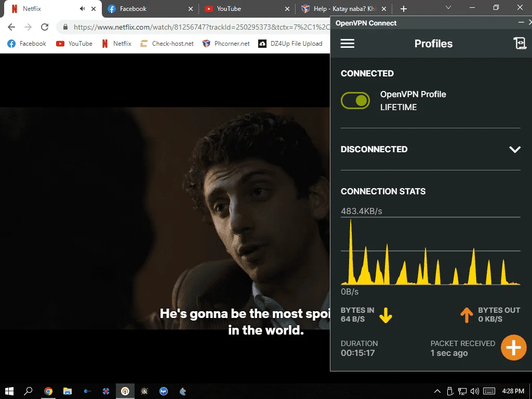Open the Netflix bookmark
532x399 pixels.
click(x=116, y=44)
